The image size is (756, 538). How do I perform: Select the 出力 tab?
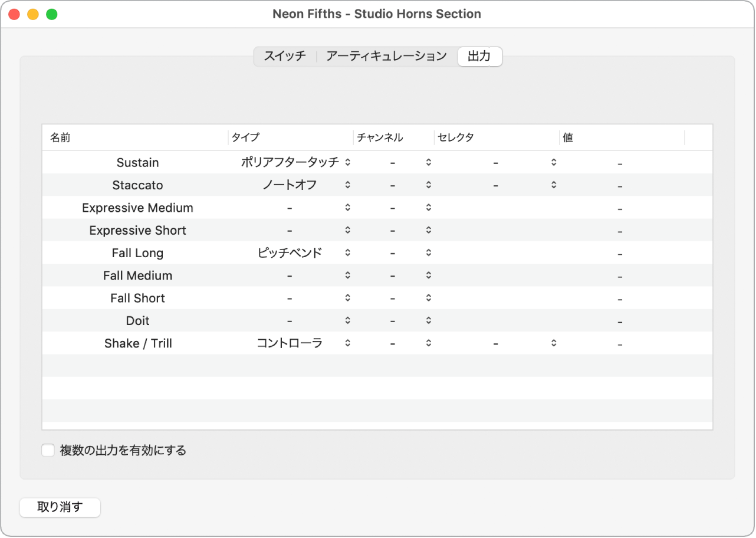pyautogui.click(x=480, y=56)
